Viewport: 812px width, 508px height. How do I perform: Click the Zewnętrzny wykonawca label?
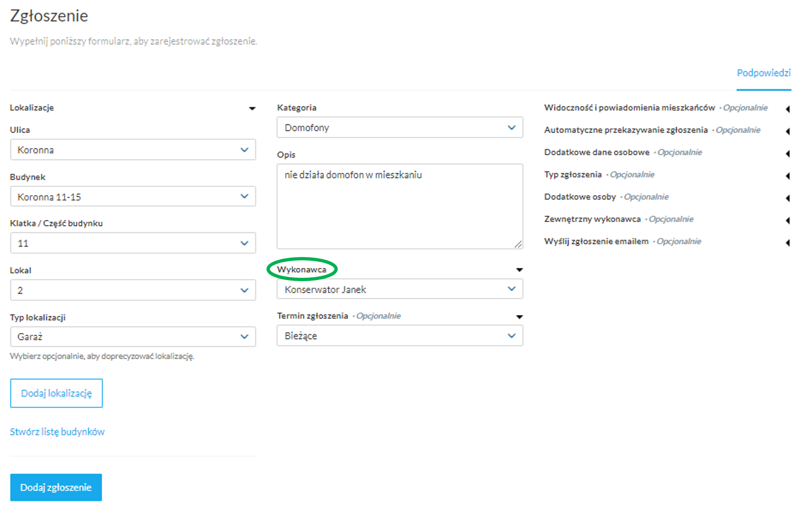592,219
